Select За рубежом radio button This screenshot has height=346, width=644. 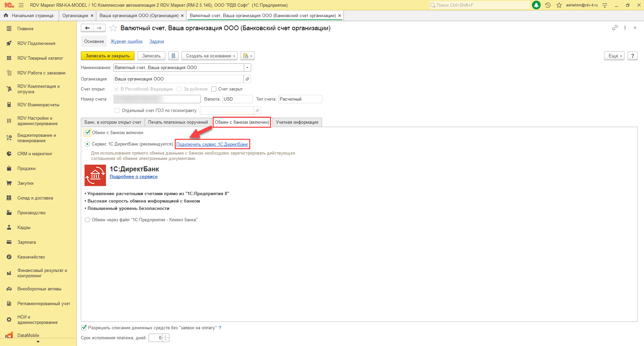point(179,89)
